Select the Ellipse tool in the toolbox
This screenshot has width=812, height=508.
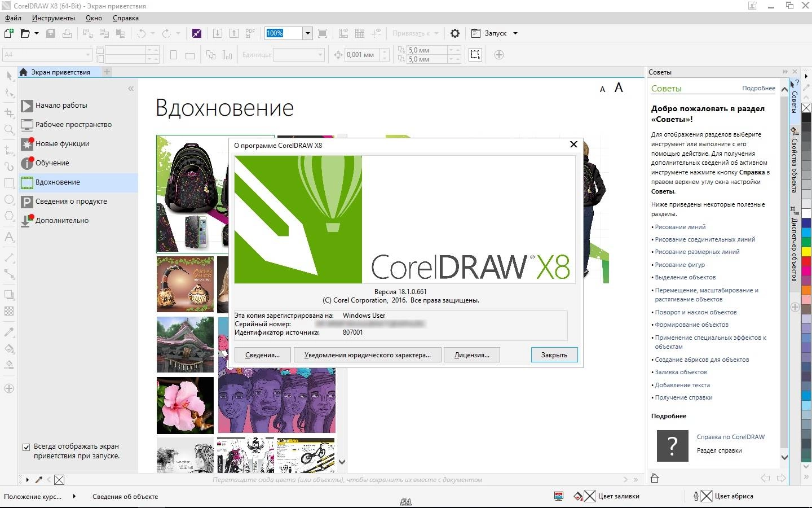tap(9, 200)
